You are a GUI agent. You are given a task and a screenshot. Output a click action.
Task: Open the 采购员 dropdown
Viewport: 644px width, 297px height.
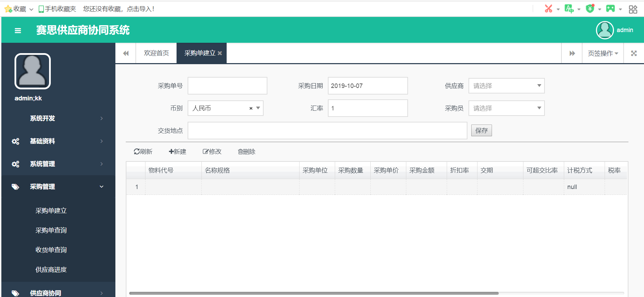point(506,108)
